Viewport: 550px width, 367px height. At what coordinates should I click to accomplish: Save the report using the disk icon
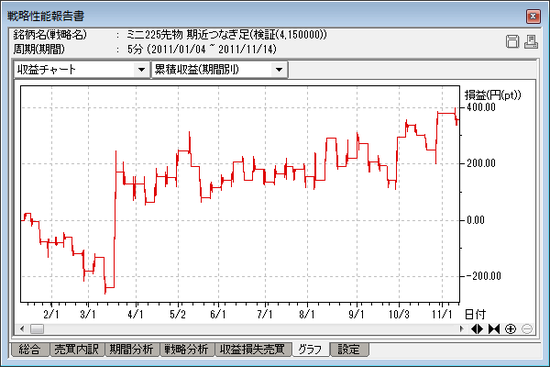tap(512, 42)
